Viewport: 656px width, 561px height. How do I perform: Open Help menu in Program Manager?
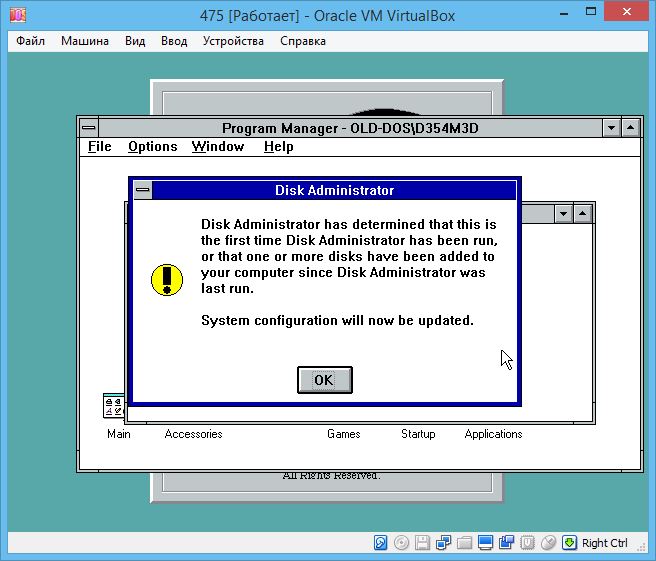pyautogui.click(x=279, y=146)
